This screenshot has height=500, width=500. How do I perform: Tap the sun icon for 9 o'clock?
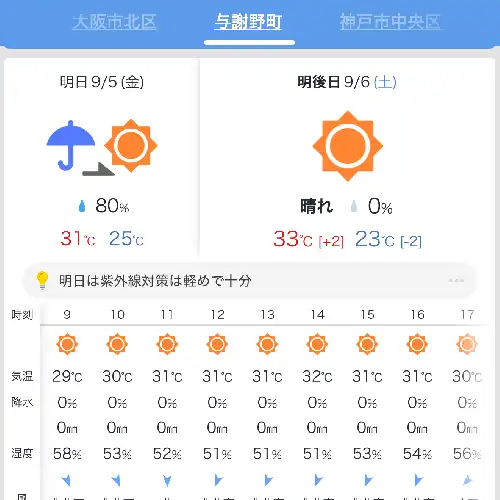coord(67,344)
